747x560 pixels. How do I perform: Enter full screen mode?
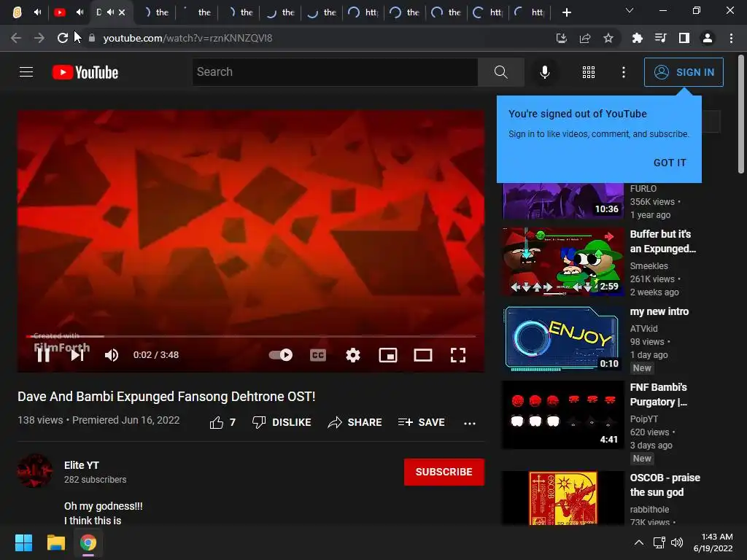point(458,355)
